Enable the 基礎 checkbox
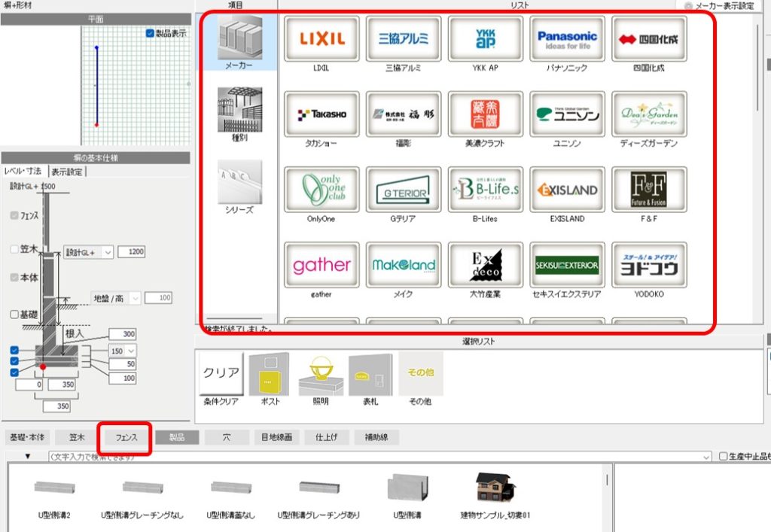Screen dimensions: 771x532 [15, 314]
